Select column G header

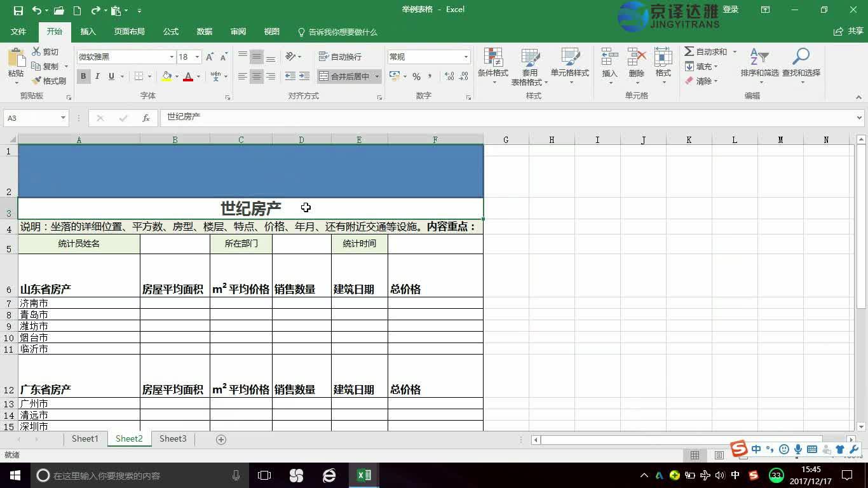pos(506,140)
